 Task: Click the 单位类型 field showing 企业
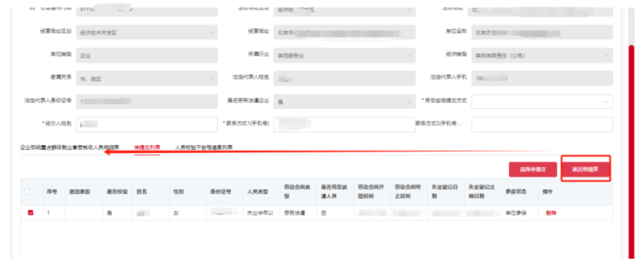point(146,55)
